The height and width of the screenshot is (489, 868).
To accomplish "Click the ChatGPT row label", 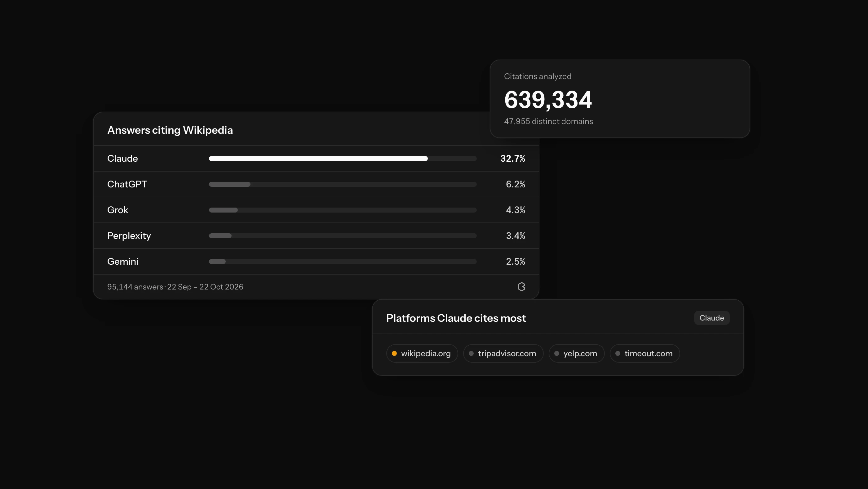I will (x=127, y=184).
